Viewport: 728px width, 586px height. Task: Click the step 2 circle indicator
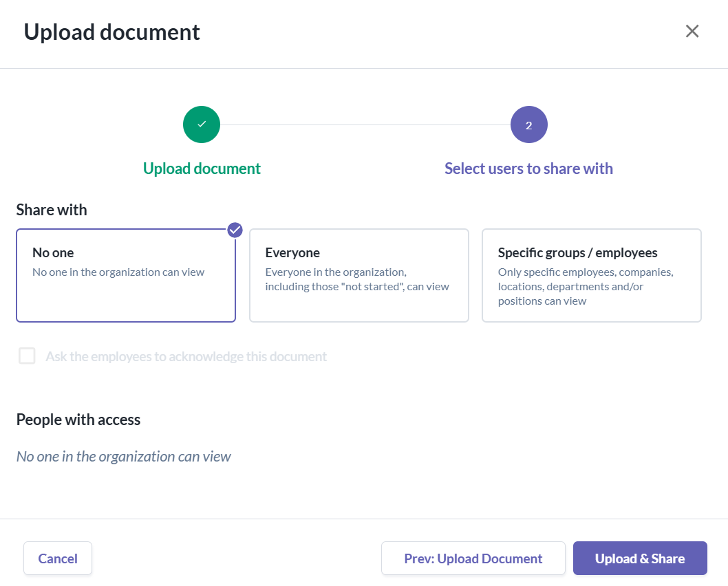(x=529, y=124)
